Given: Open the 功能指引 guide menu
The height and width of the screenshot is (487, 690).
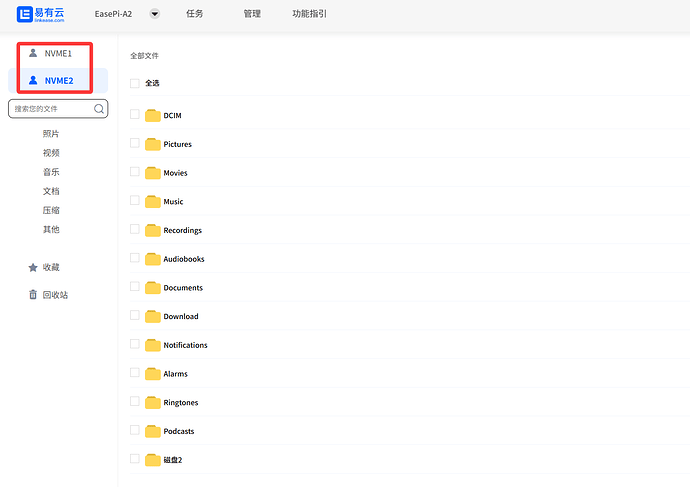Looking at the screenshot, I should [x=308, y=14].
